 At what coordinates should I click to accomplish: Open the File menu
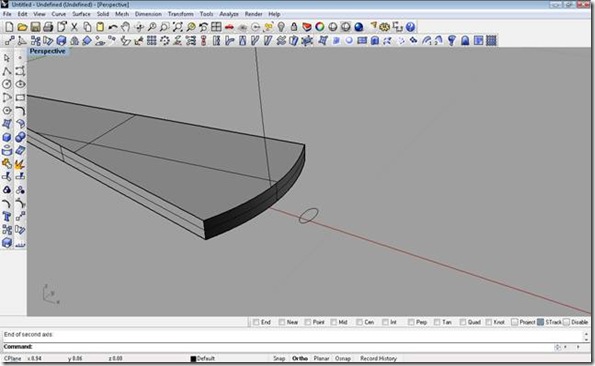point(7,14)
